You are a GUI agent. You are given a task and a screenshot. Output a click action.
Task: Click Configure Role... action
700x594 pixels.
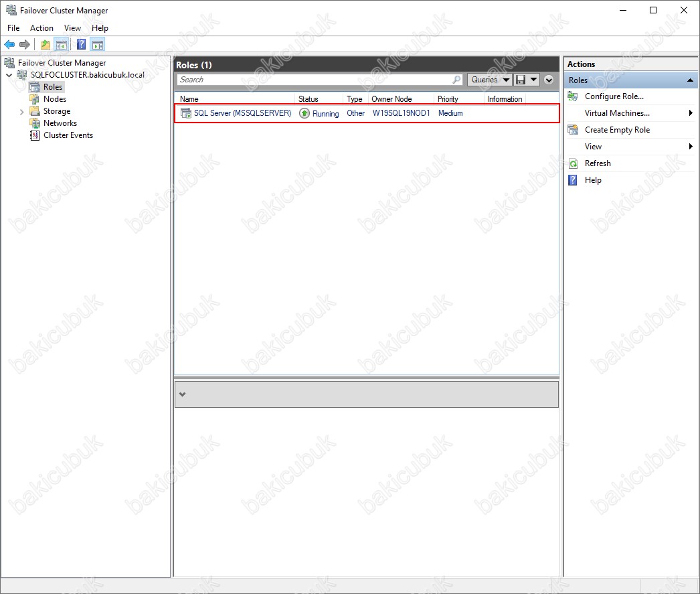[x=614, y=96]
